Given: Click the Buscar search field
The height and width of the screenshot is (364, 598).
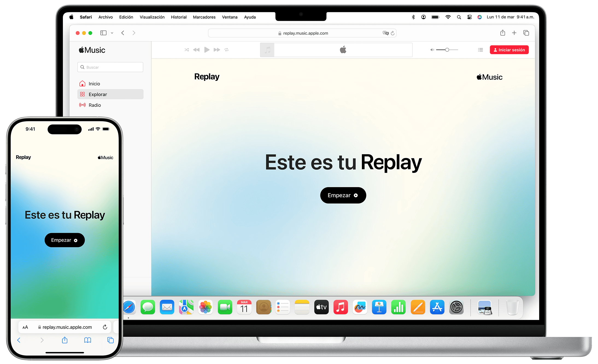Looking at the screenshot, I should pyautogui.click(x=110, y=67).
